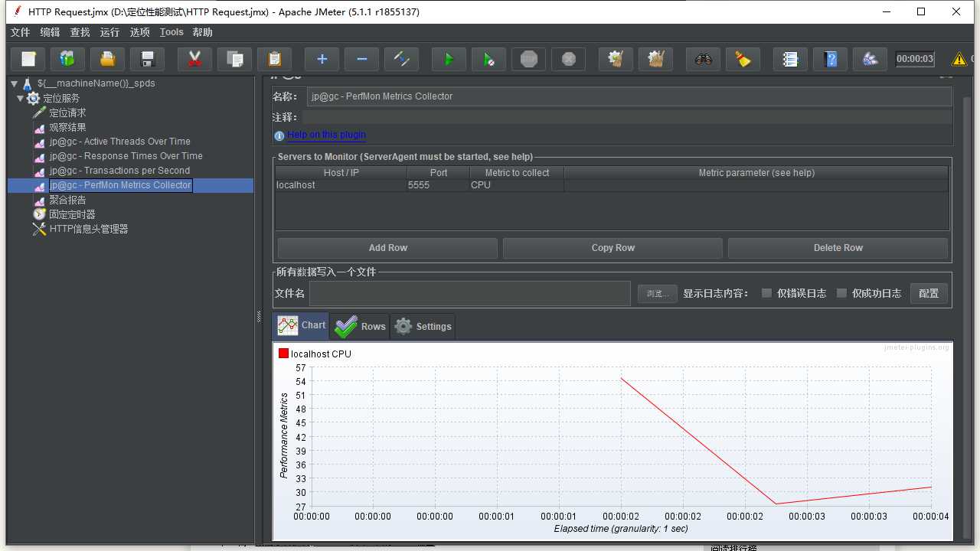
Task: Click Start no pauses icon
Action: 488,59
